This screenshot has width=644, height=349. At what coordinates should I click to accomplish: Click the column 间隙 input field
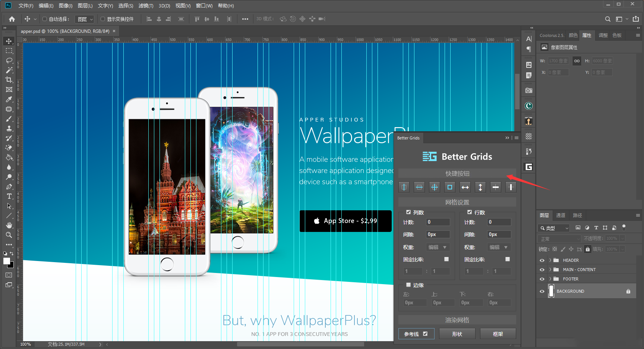point(438,235)
